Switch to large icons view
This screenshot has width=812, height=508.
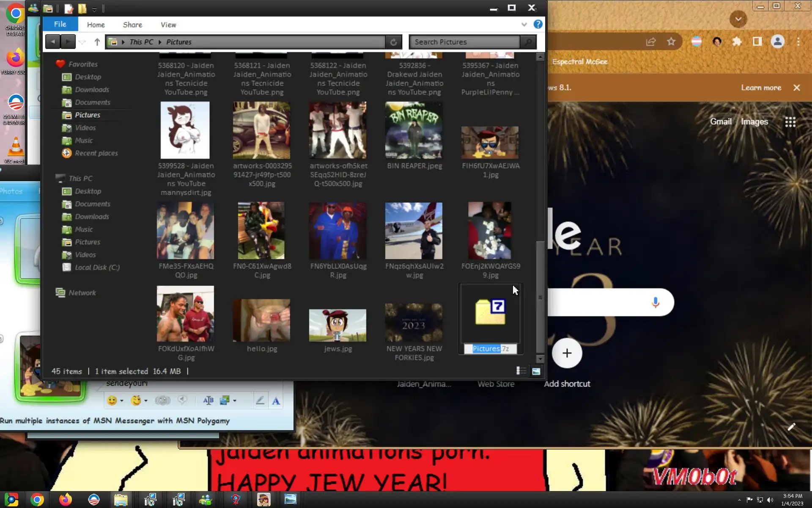point(536,371)
